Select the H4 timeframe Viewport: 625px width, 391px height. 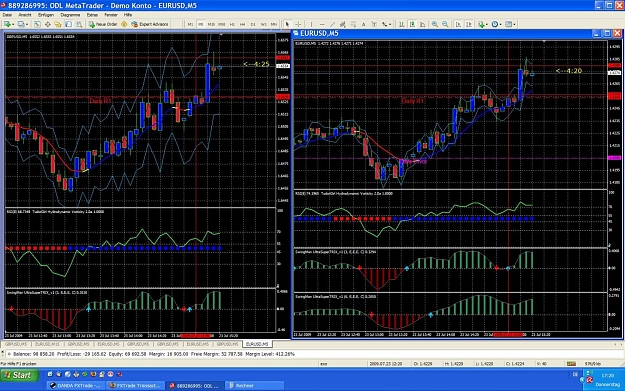(x=243, y=24)
